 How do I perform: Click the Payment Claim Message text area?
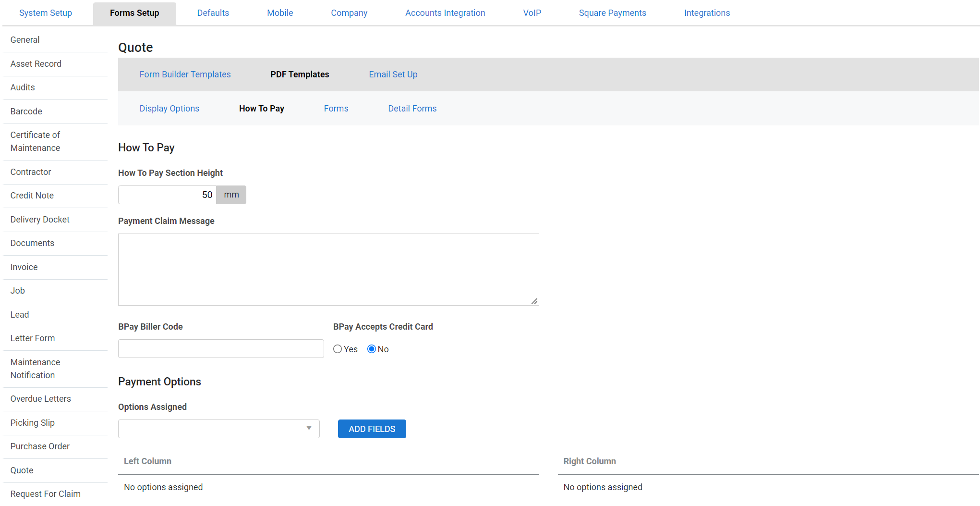click(328, 269)
